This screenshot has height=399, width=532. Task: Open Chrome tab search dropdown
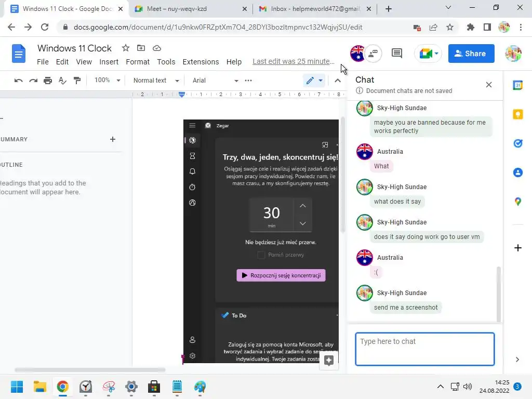[x=448, y=7]
